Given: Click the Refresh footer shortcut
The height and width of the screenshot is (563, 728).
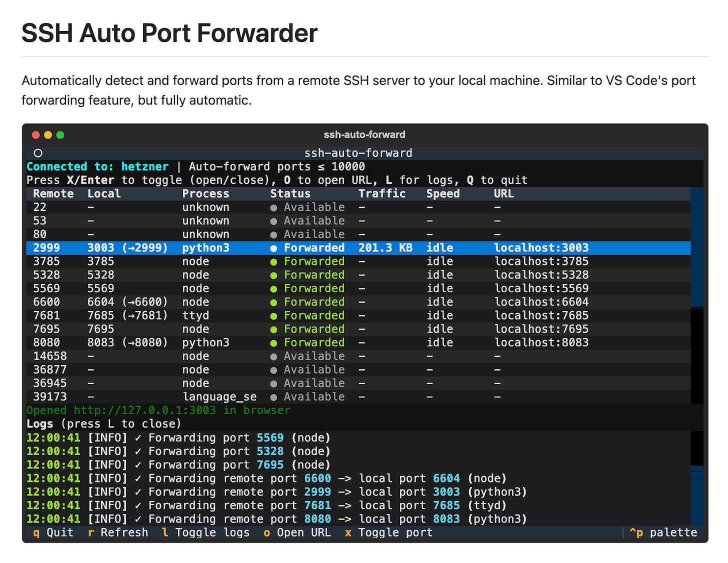Looking at the screenshot, I should tap(118, 532).
